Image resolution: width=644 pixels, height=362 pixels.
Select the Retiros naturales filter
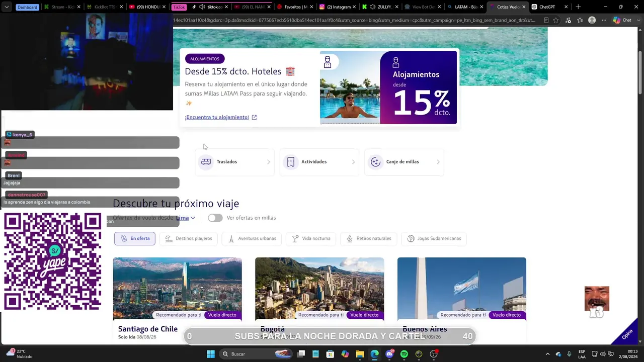pos(369,238)
